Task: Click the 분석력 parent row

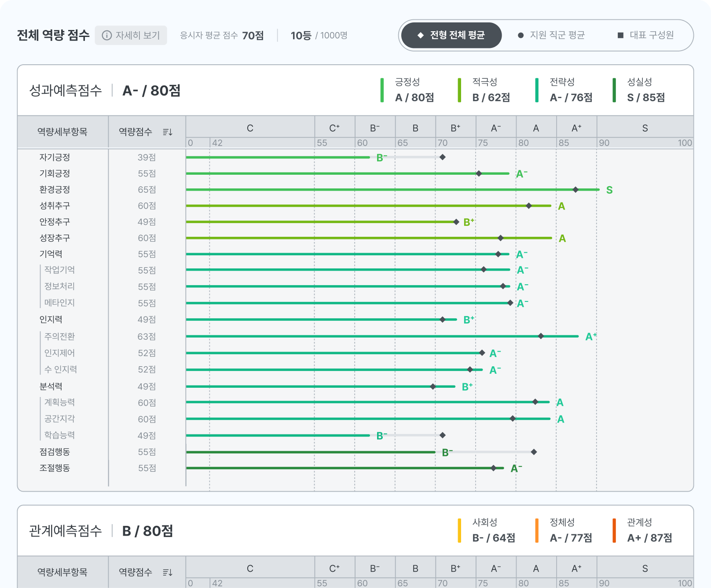Action: coord(51,386)
